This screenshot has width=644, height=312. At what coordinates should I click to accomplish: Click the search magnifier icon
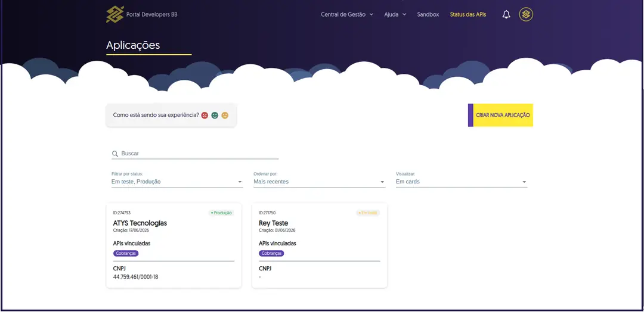pos(115,154)
